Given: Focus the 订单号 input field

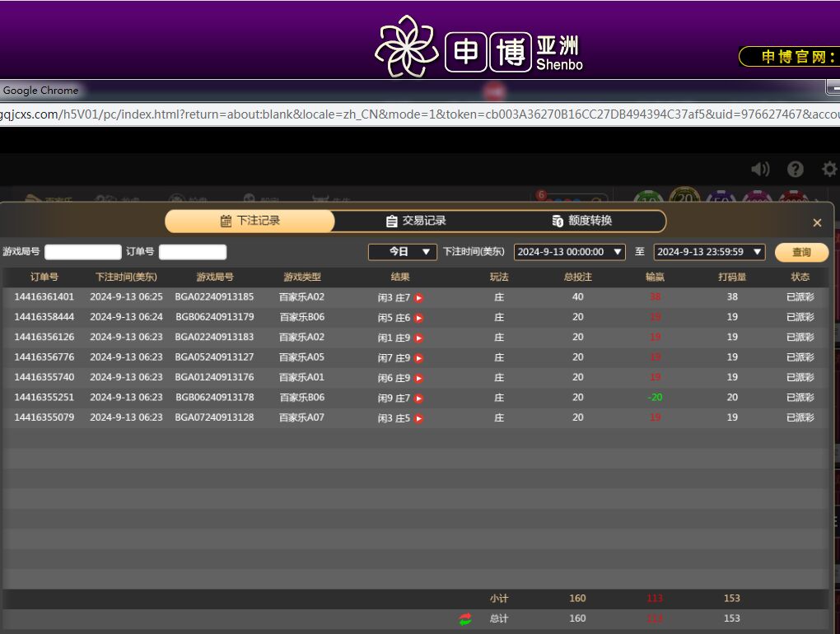Looking at the screenshot, I should click(x=192, y=252).
